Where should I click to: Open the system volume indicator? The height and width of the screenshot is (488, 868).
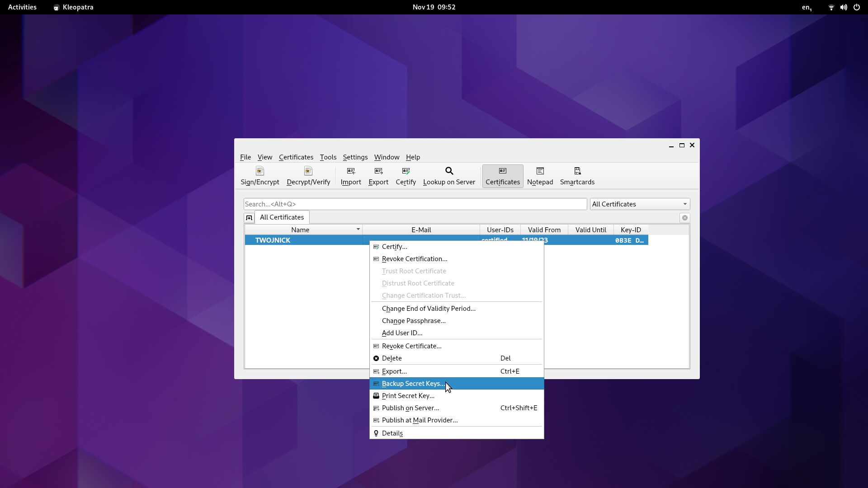(843, 7)
